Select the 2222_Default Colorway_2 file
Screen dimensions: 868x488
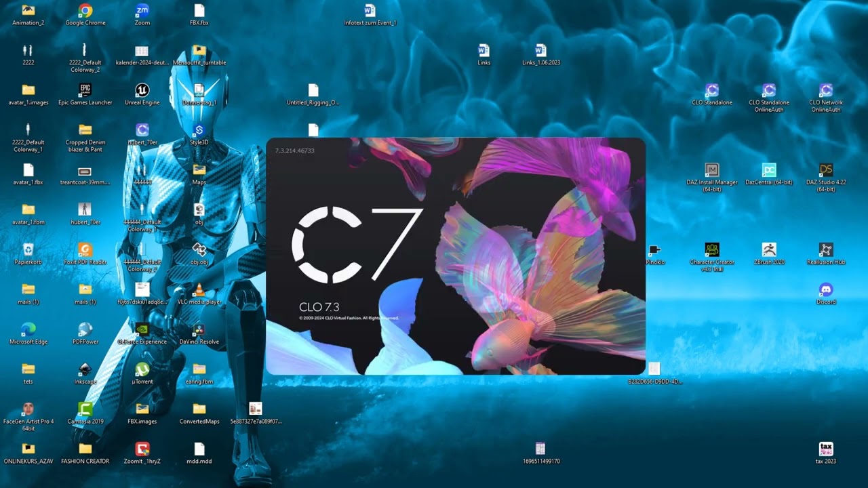85,50
